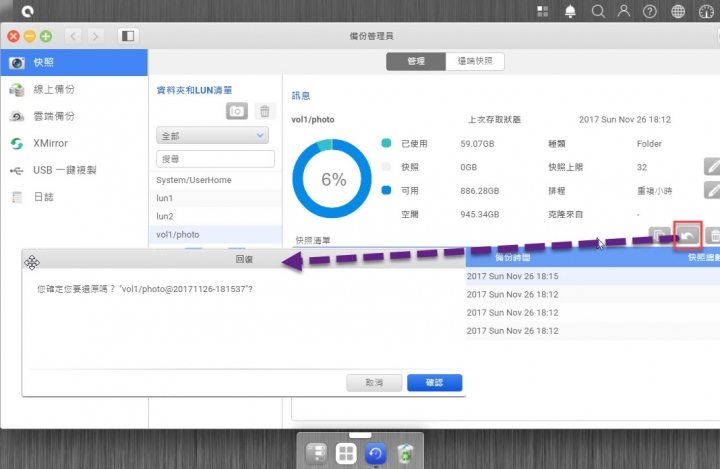The image size is (720, 469).
Task: Open the apps grid in top bar
Action: tap(543, 11)
